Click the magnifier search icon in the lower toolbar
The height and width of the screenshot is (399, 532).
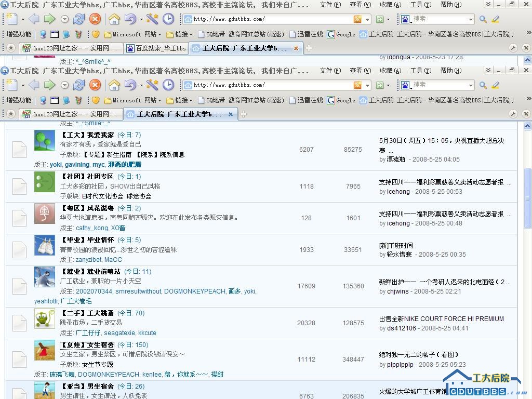click(483, 85)
